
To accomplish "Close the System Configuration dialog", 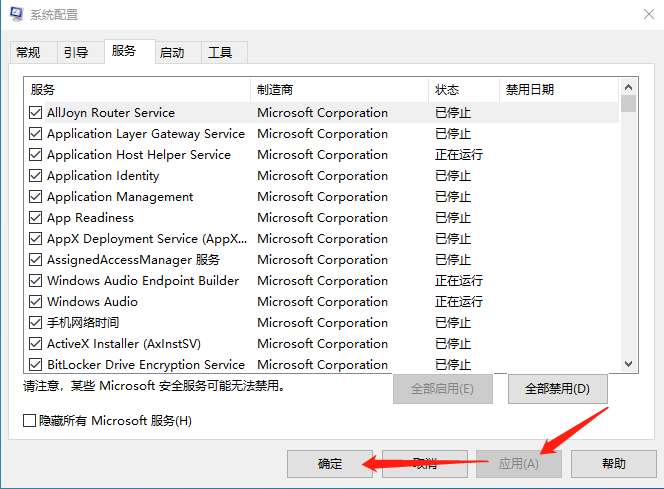I will tap(640, 15).
